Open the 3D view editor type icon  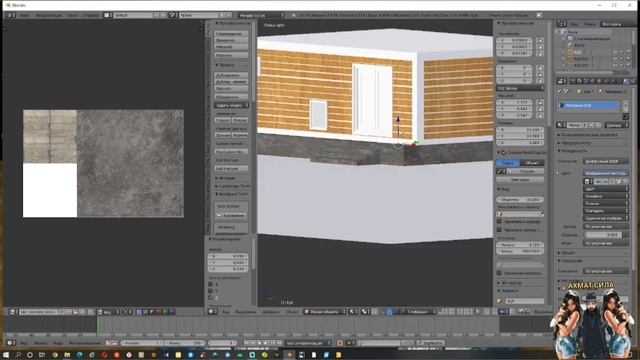(x=213, y=312)
